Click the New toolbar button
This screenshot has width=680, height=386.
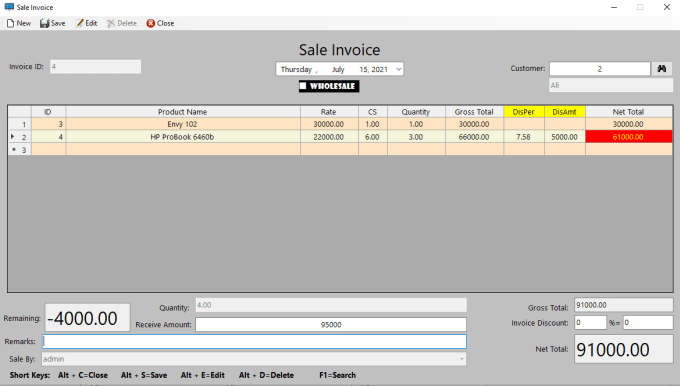click(19, 23)
